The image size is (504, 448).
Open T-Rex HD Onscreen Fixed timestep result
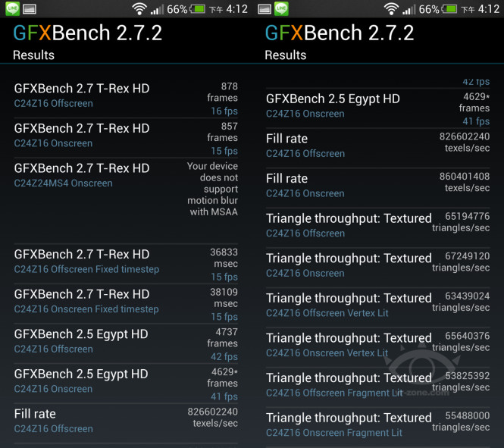126,304
